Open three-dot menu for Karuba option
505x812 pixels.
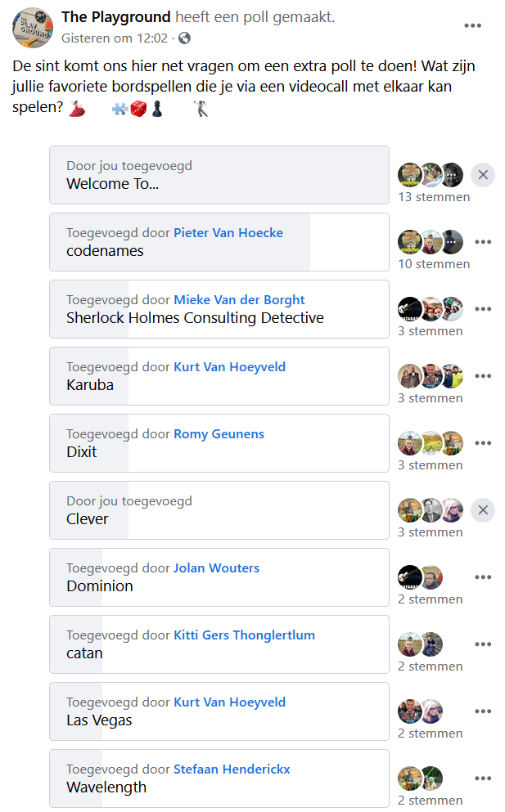point(483,376)
